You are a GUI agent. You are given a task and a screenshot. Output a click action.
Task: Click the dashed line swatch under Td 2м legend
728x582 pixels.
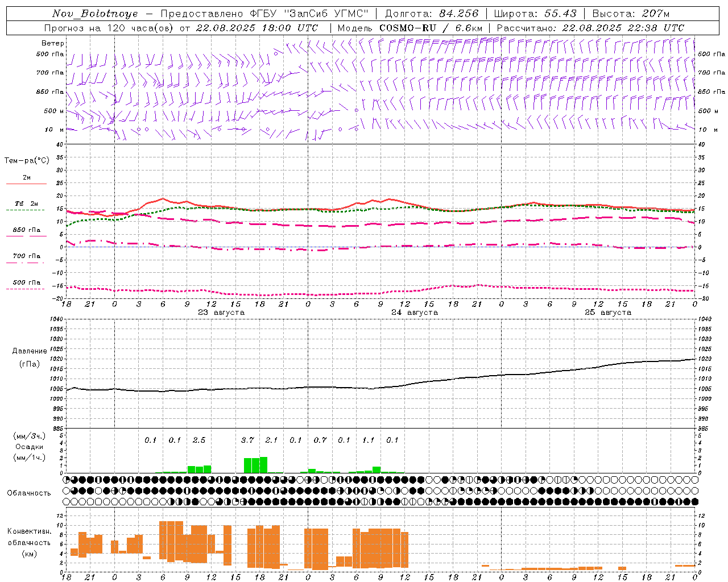pos(25,210)
